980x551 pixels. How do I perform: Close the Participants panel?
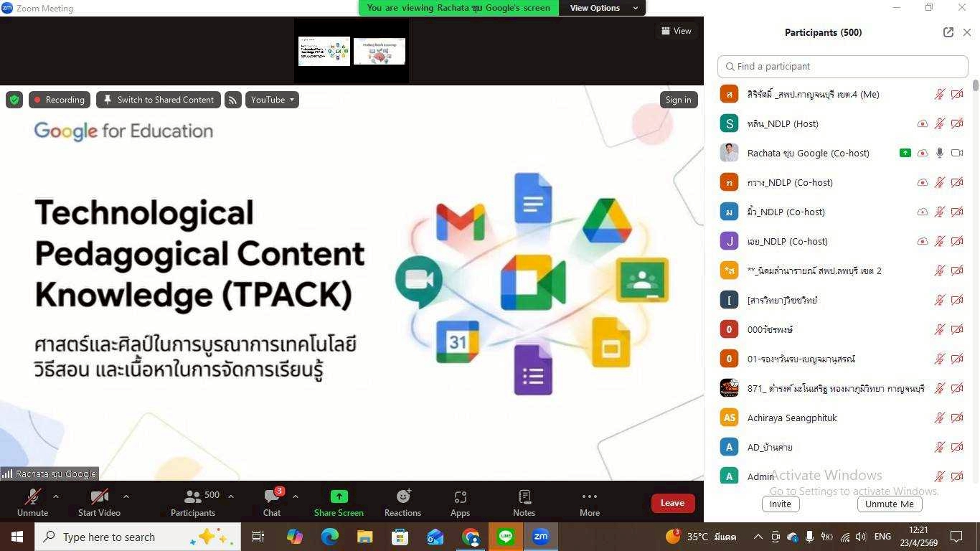(x=967, y=32)
